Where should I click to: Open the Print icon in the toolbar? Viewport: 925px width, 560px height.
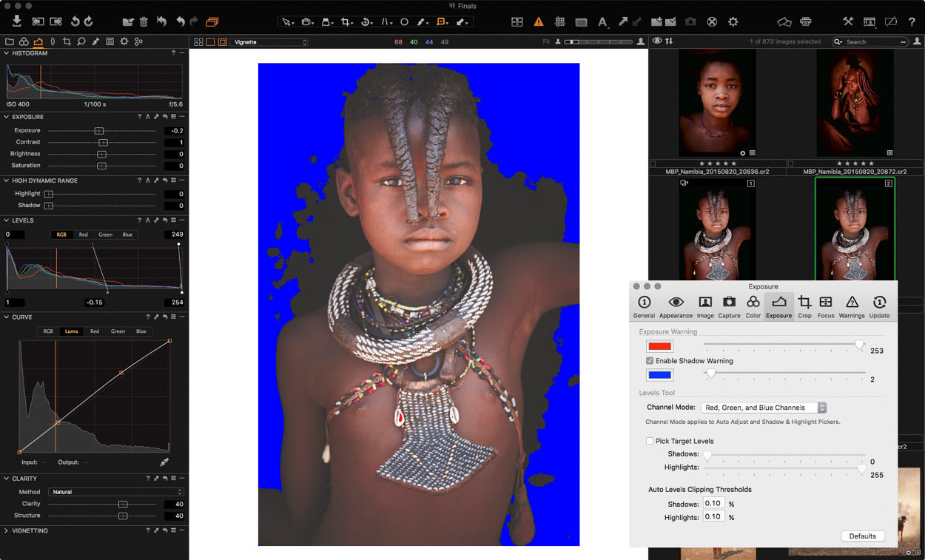pos(805,22)
